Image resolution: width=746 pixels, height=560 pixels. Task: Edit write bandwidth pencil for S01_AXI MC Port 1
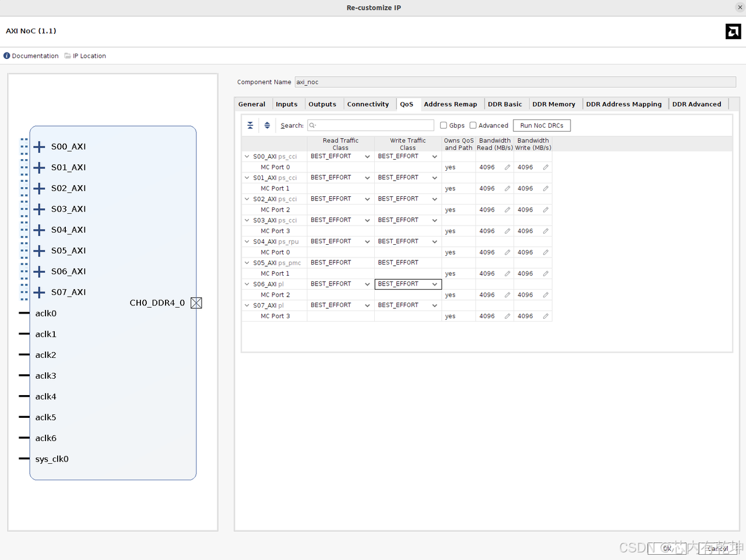546,189
